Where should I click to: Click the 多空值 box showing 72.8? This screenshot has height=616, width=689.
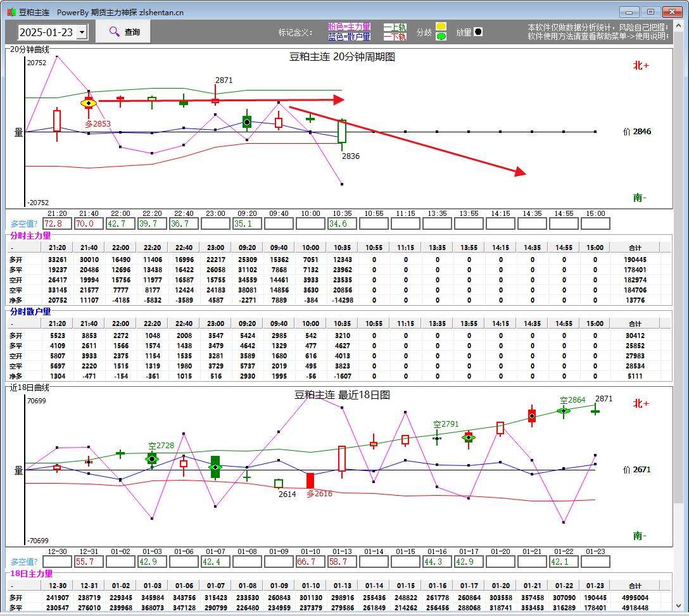point(57,223)
